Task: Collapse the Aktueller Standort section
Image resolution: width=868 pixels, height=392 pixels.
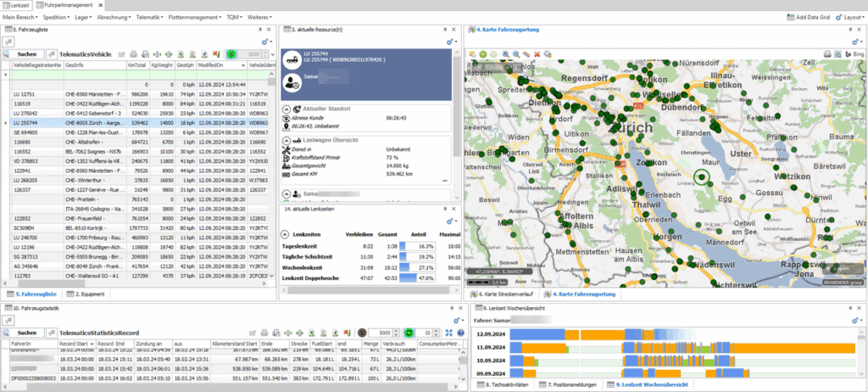Action: (x=286, y=109)
